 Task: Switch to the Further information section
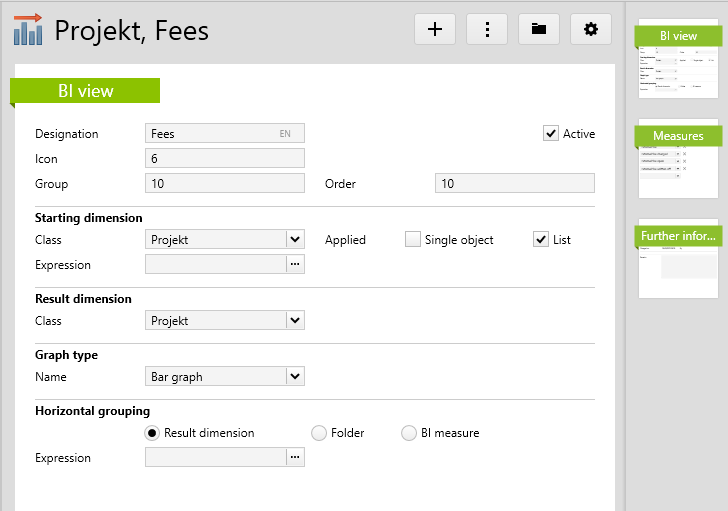tap(678, 237)
